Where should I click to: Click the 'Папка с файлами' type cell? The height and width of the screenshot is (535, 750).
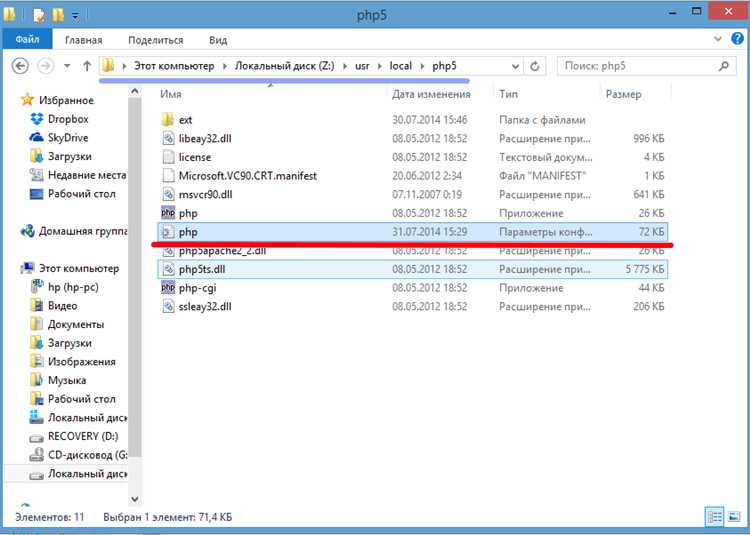click(x=542, y=120)
